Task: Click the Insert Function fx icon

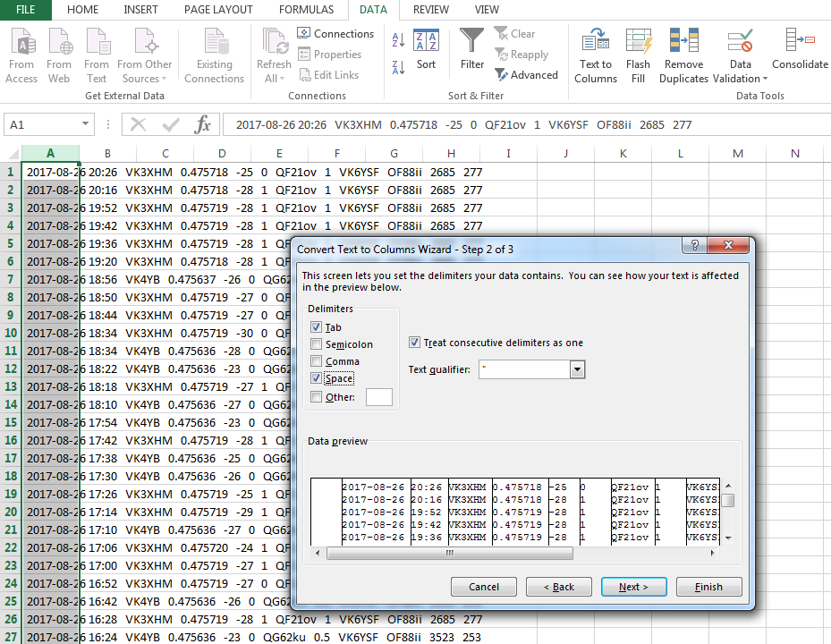Action: coord(203,125)
